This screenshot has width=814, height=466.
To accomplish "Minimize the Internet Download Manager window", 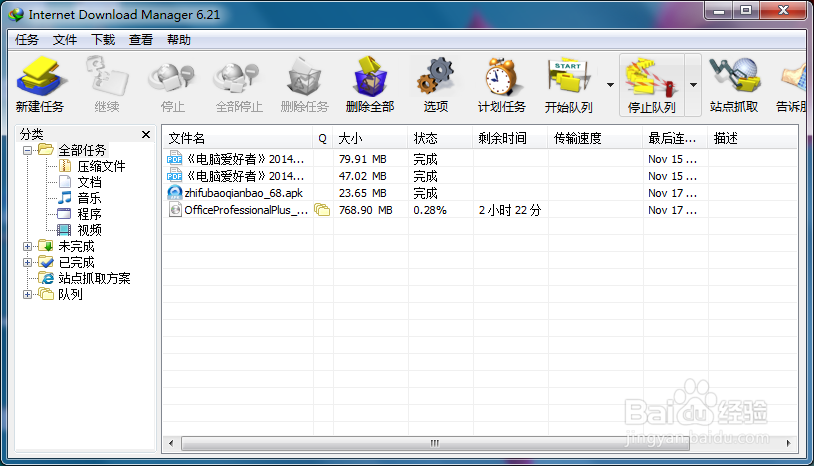I will [719, 11].
